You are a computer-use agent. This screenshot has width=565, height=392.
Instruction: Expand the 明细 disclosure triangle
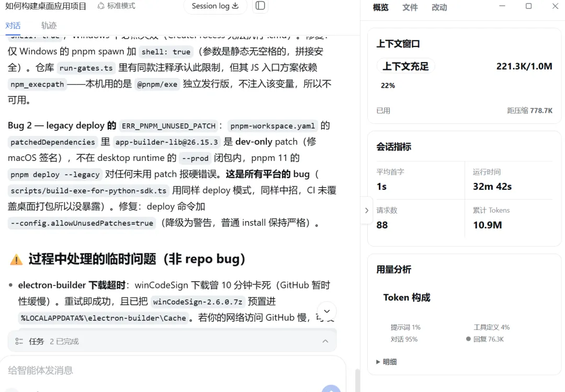coord(378,362)
